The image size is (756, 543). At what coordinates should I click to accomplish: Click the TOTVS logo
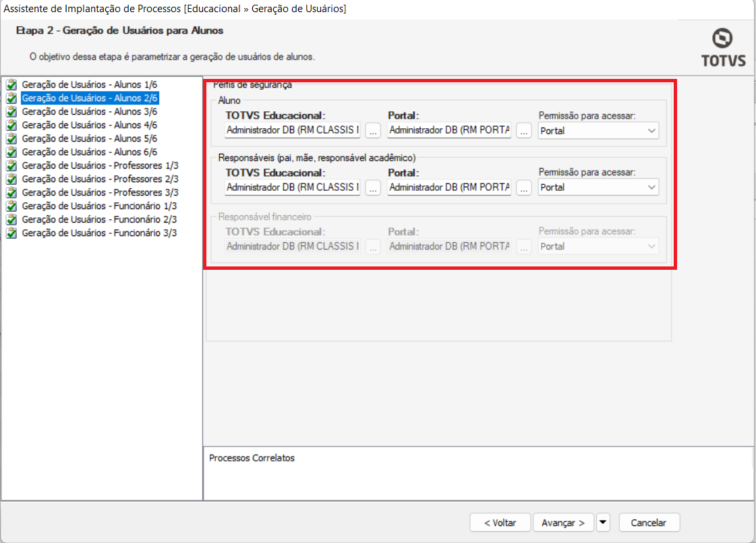[723, 48]
